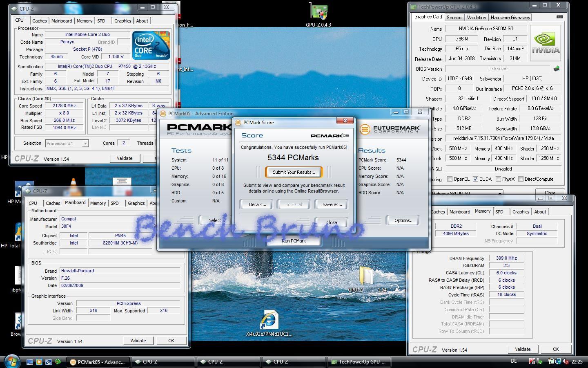The image size is (588, 368).
Task: Click the Intel Core 2 Duo logo
Action: click(x=151, y=45)
